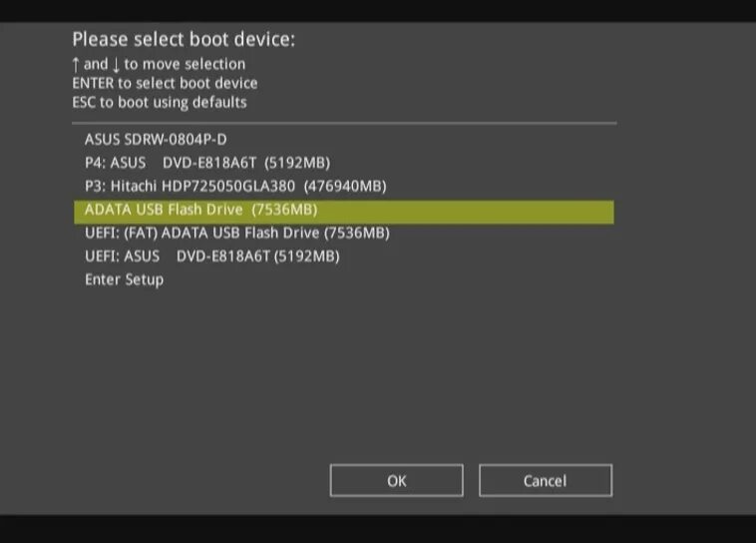This screenshot has width=756, height=543.
Task: Choose P4: ASUS DVD-E818A6T boot device
Action: click(x=207, y=163)
